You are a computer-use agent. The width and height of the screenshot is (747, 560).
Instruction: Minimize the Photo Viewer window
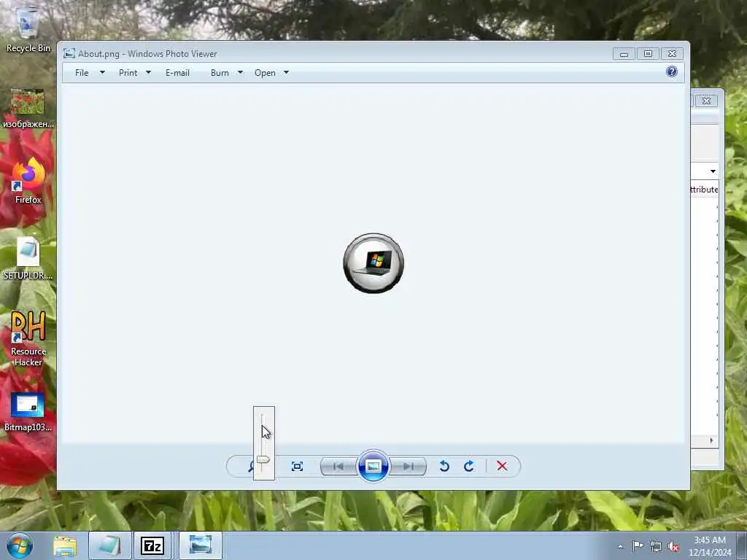click(x=624, y=53)
